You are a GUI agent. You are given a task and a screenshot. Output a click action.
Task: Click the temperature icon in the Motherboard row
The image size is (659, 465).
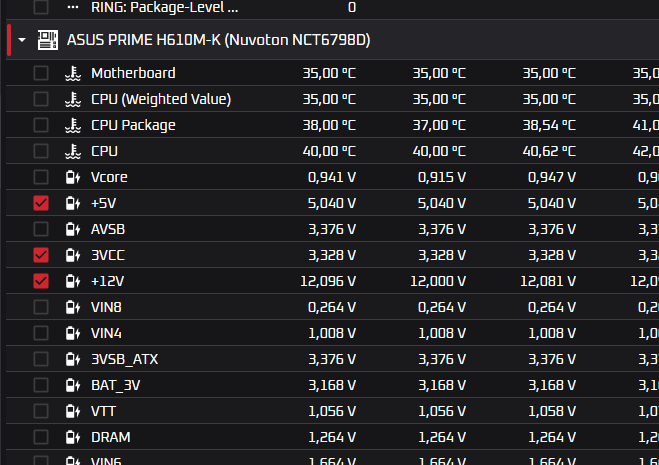coord(73,73)
